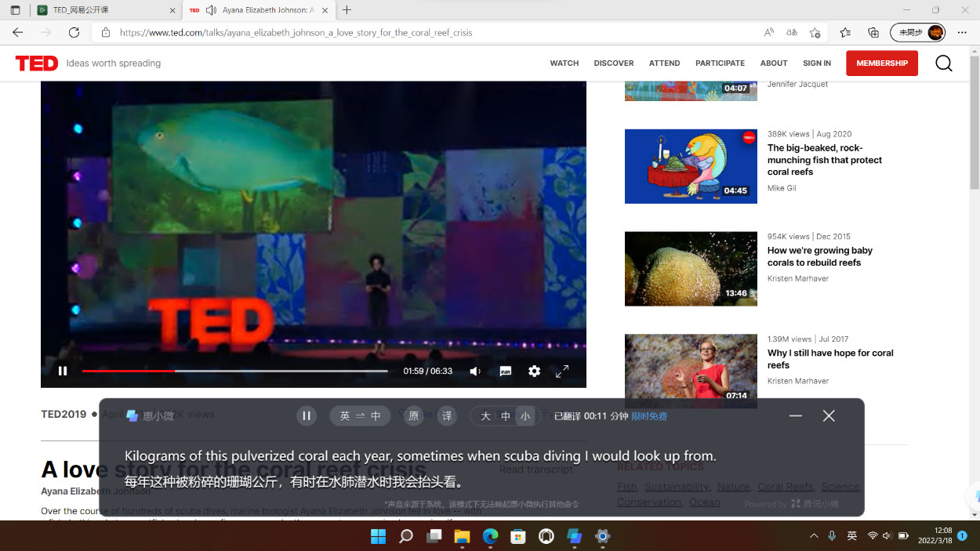Click 'The big-beaked, rock-munching fish' title link
The height and width of the screenshot is (551, 980).
[x=825, y=160]
